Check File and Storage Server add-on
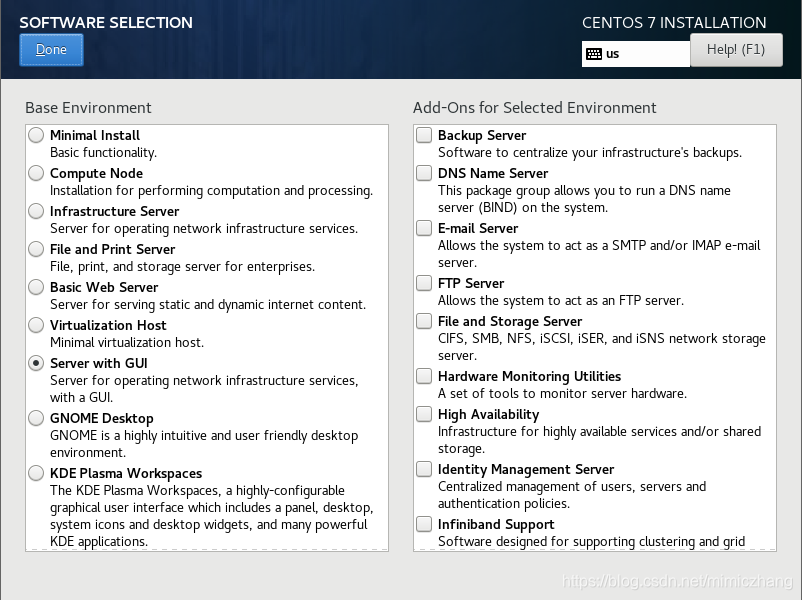 (424, 321)
